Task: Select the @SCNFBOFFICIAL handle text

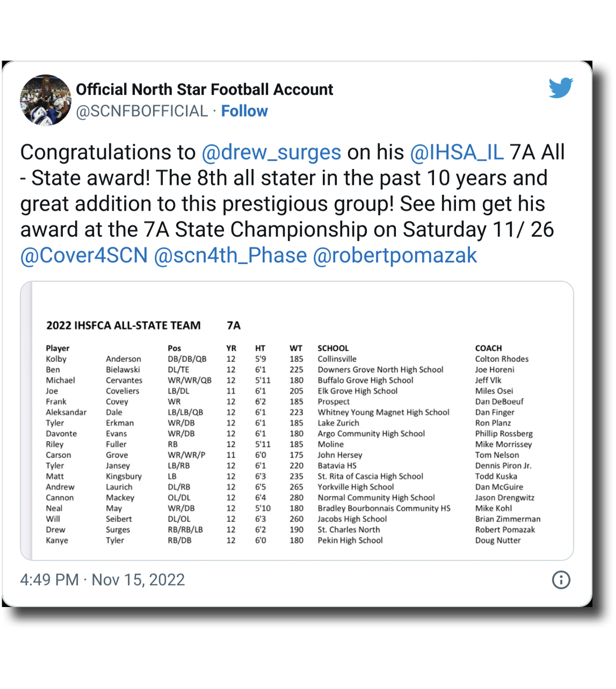Action: click(x=142, y=111)
